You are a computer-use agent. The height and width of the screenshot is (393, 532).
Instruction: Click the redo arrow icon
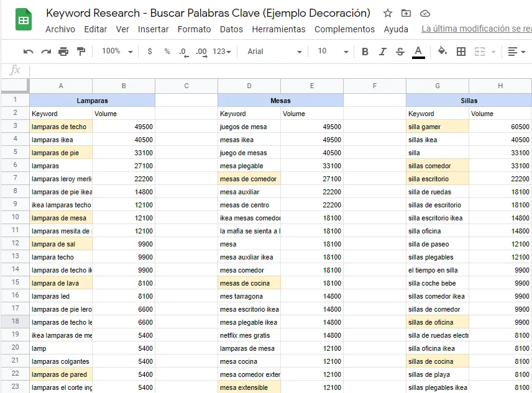(46, 52)
